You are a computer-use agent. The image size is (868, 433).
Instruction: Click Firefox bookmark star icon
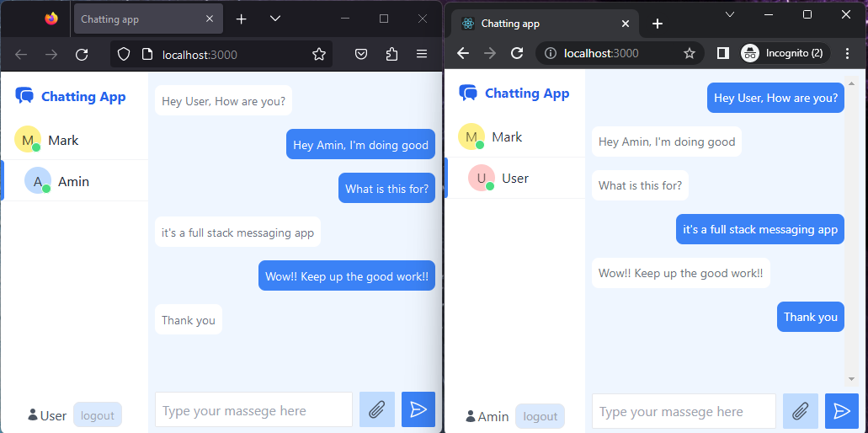pos(319,55)
